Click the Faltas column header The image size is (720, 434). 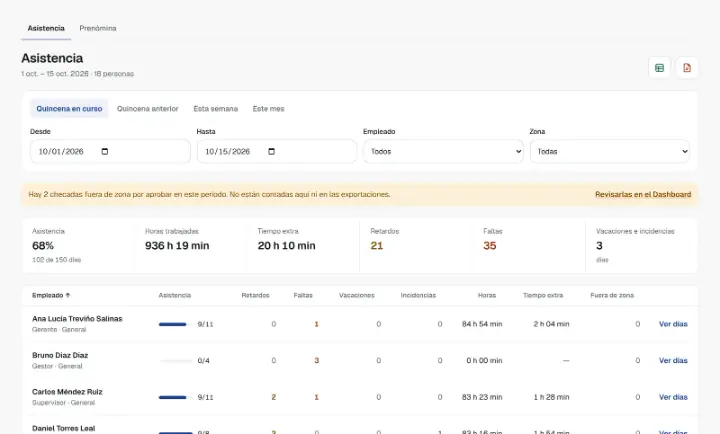point(303,295)
